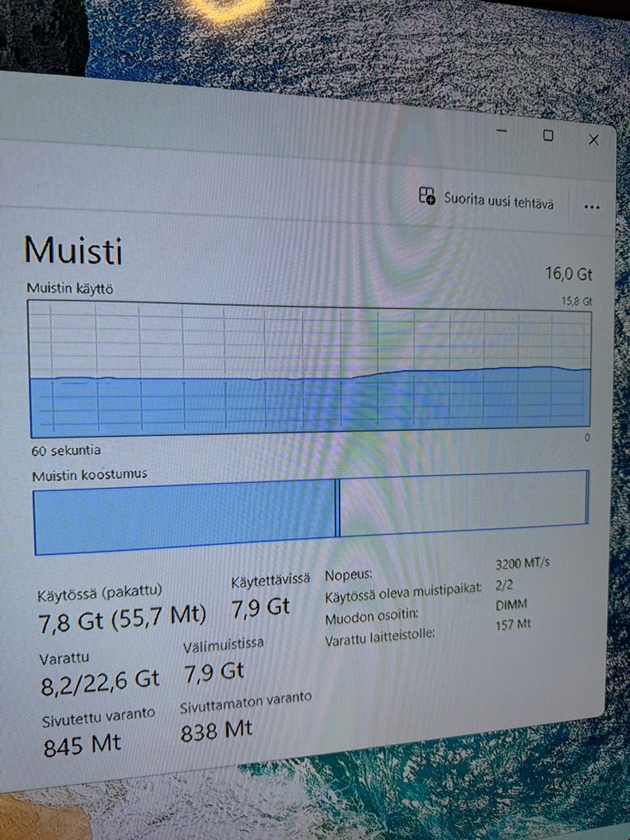
Task: Click the 3200 MT/s speed value
Action: 522,563
